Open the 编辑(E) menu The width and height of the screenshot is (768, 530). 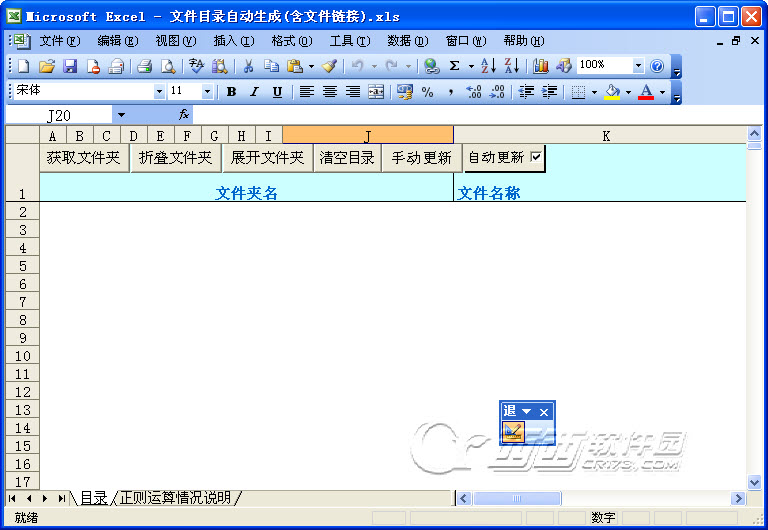click(118, 41)
